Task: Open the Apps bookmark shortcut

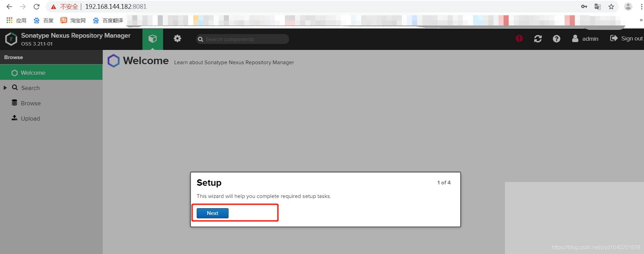Action: tap(16, 20)
